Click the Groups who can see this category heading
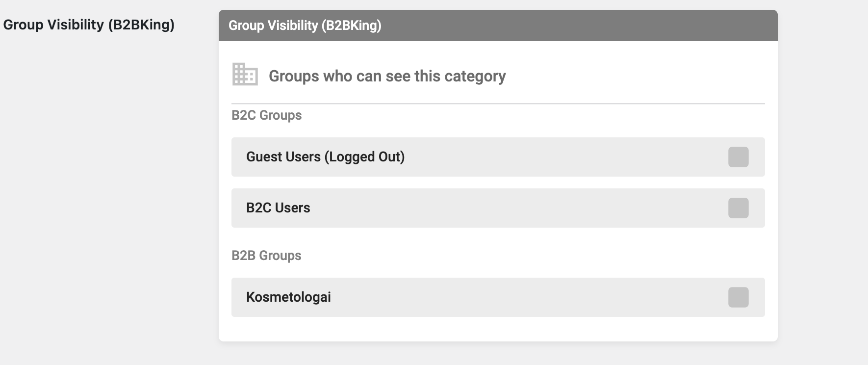The height and width of the screenshot is (365, 868). (387, 76)
